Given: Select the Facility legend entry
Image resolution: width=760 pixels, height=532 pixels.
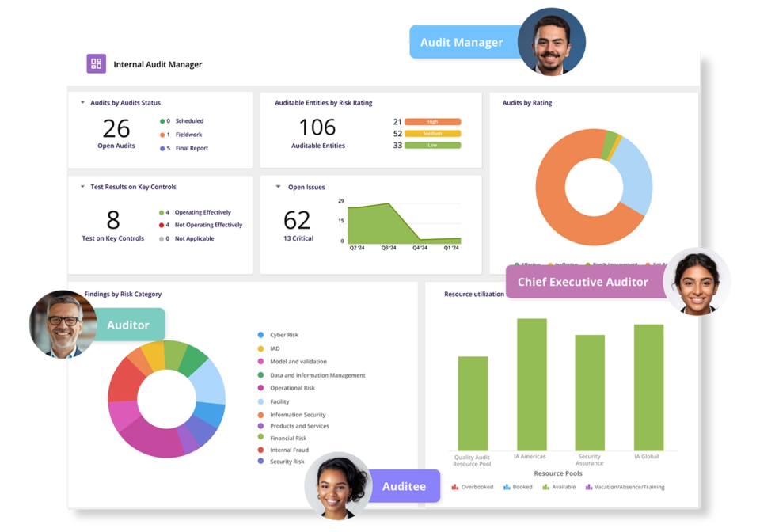Looking at the screenshot, I should 273,401.
